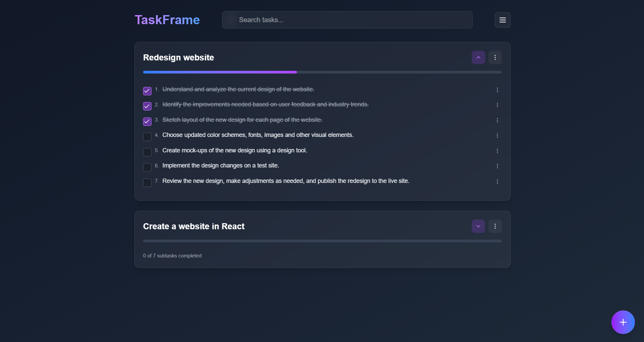Open the three-dot menu for subtask 4
This screenshot has height=342, width=644.
point(497,136)
